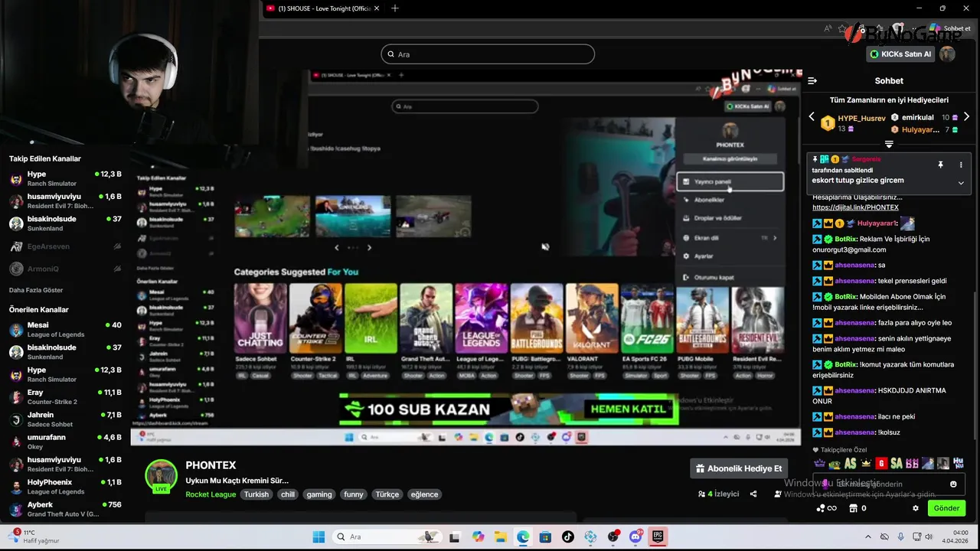This screenshot has height=551, width=980.
Task: Select the eğlence stream tag
Action: coord(424,494)
